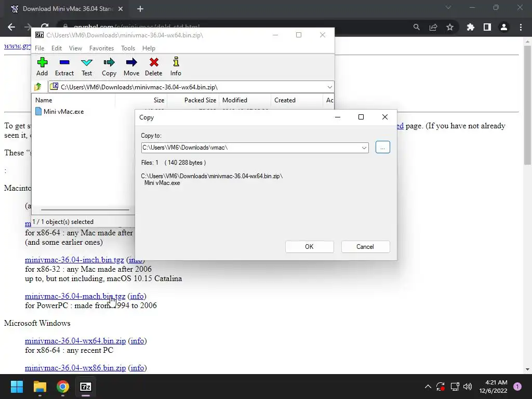
Task: Click the 7-Zip horizontal scrollbar
Action: (85, 210)
